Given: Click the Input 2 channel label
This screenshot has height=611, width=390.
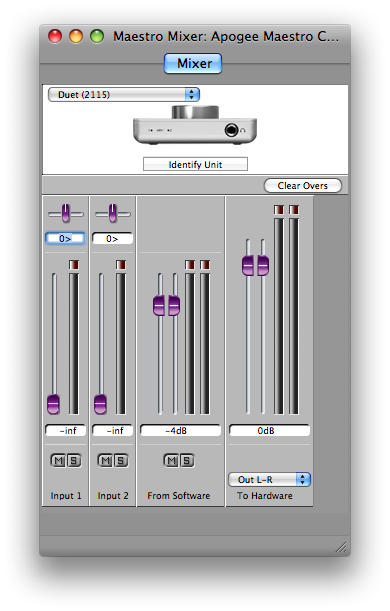Looking at the screenshot, I should [x=113, y=496].
